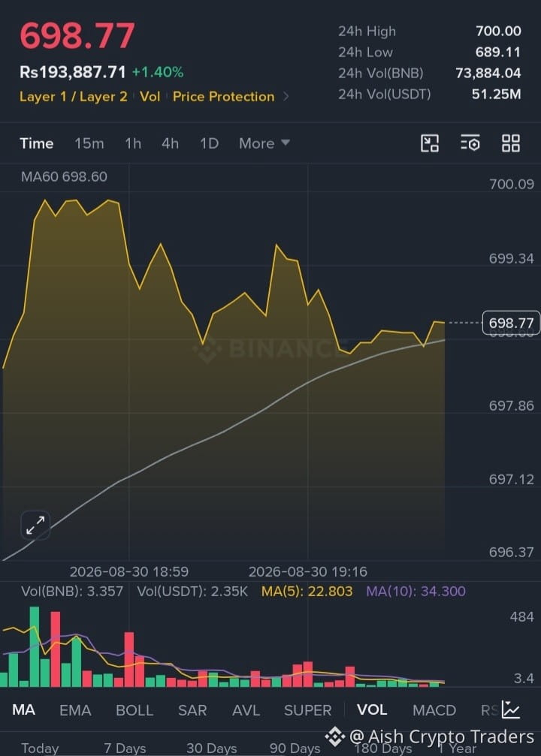Select the 90 Days performance range

tap(295, 748)
